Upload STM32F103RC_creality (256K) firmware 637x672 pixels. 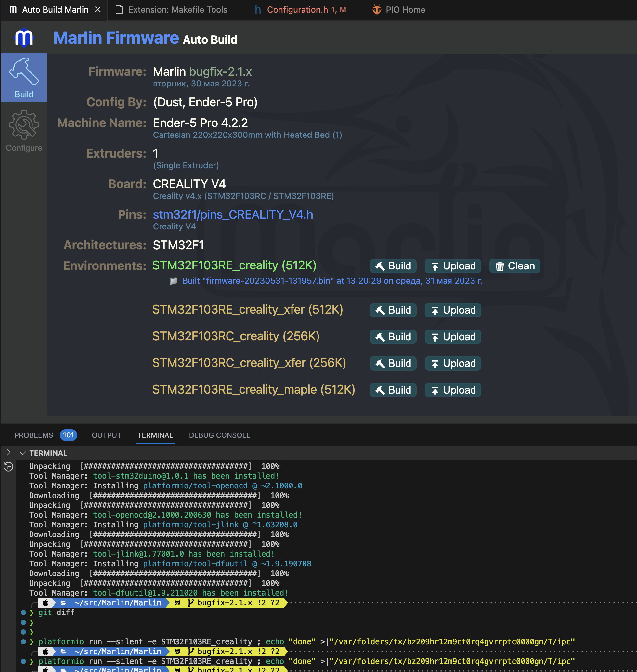(453, 337)
